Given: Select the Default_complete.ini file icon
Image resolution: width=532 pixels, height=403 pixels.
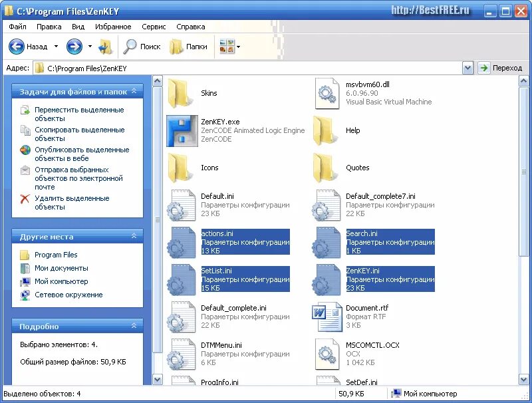Looking at the screenshot, I should tap(182, 317).
